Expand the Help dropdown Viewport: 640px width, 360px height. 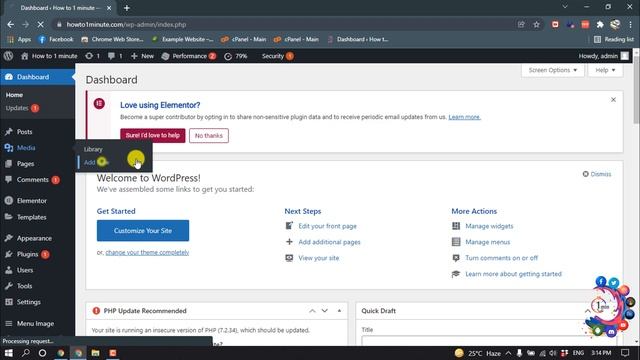605,70
